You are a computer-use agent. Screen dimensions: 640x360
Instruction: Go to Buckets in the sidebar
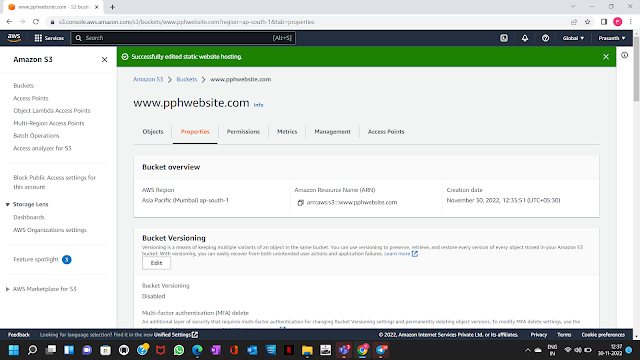(24, 86)
